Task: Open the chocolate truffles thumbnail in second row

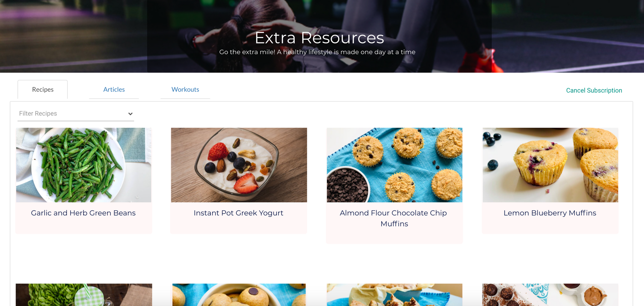Action: pyautogui.click(x=550, y=295)
